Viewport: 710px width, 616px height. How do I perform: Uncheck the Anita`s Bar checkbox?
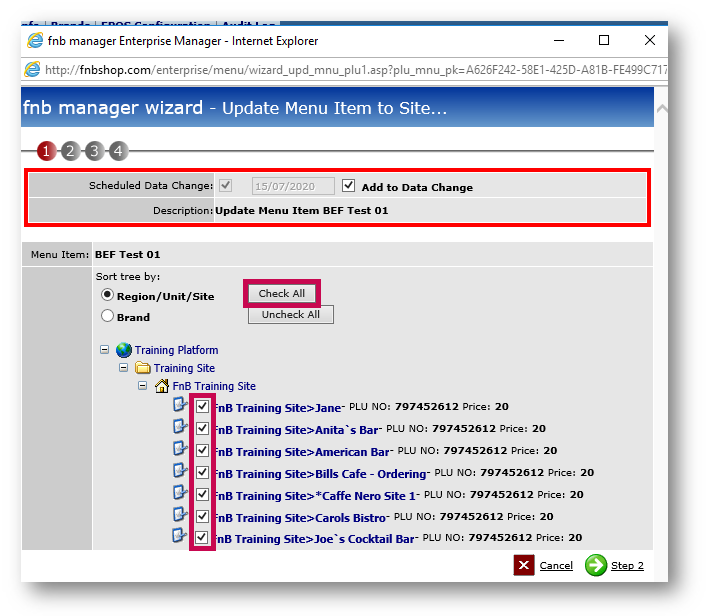(x=202, y=428)
